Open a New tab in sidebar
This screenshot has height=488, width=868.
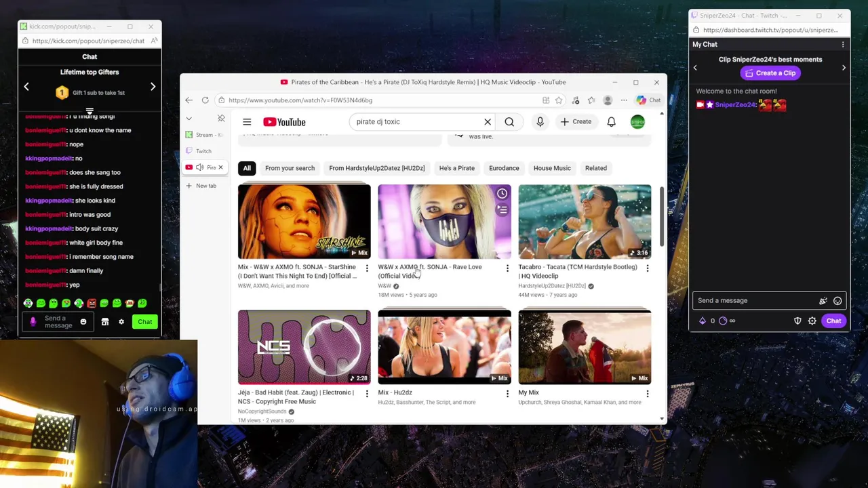pyautogui.click(x=201, y=186)
